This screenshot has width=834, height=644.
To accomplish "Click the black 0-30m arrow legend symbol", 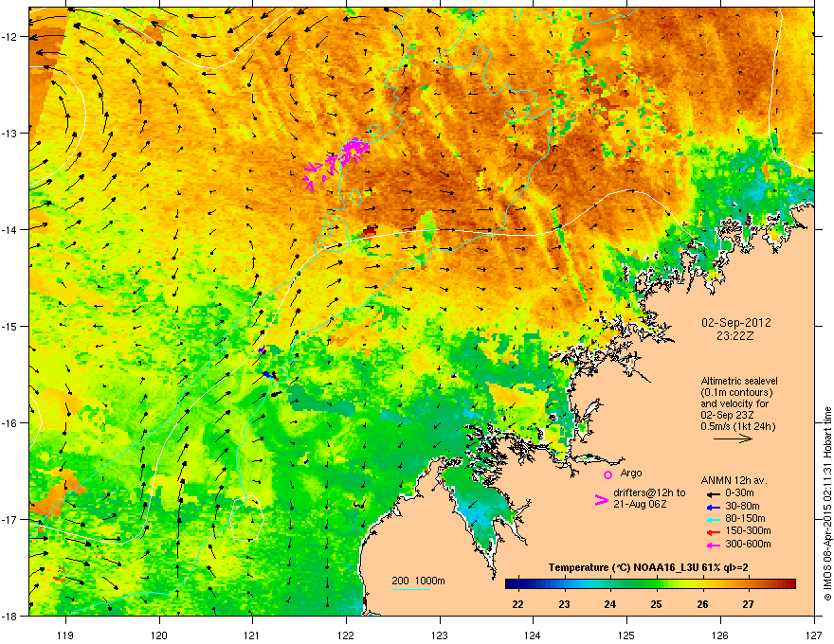I will click(713, 493).
